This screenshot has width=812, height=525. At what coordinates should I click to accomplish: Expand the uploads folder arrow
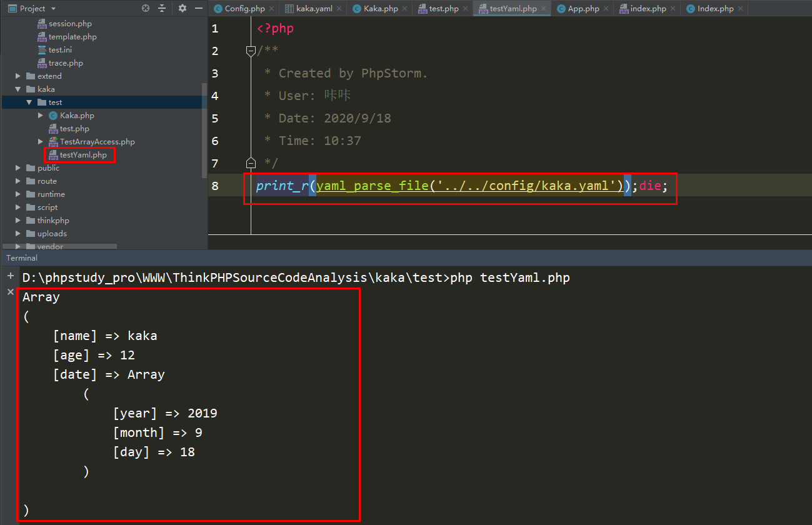(18, 234)
